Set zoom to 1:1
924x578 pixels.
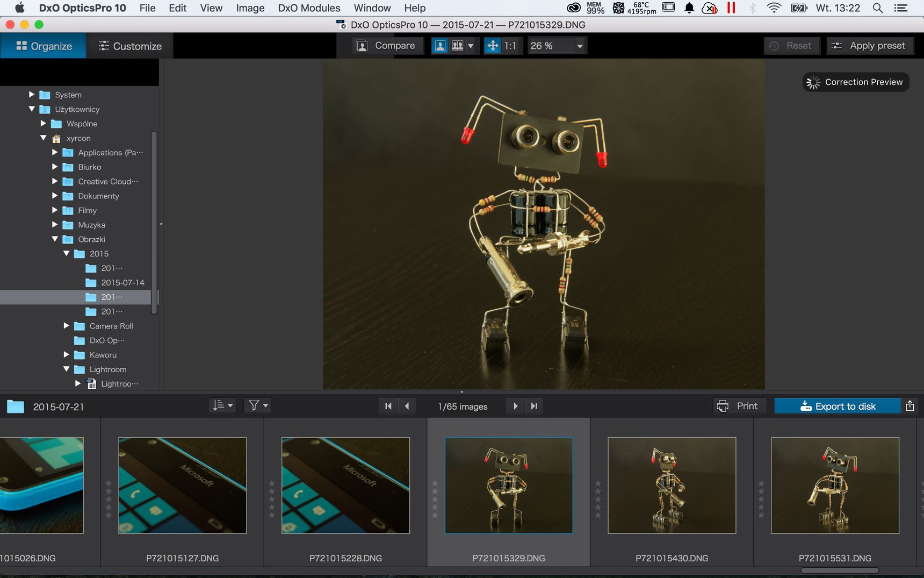(510, 46)
